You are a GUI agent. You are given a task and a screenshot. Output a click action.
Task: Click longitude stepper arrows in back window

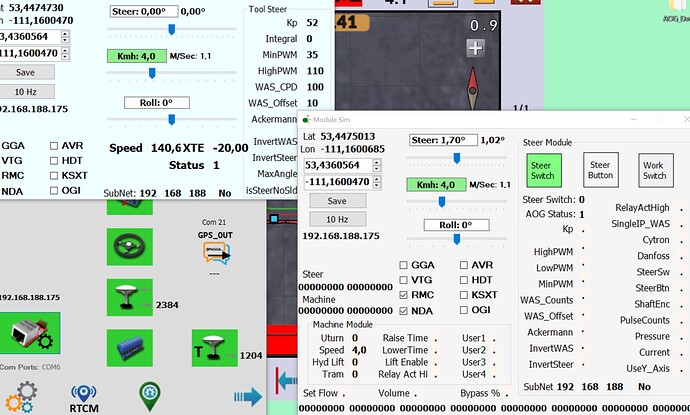coord(65,53)
